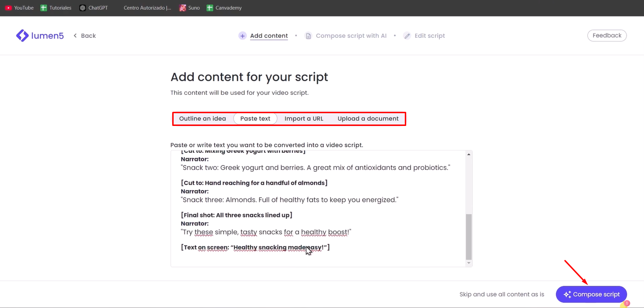644x308 pixels.
Task: Open the Suno bookmark
Action: [189, 8]
